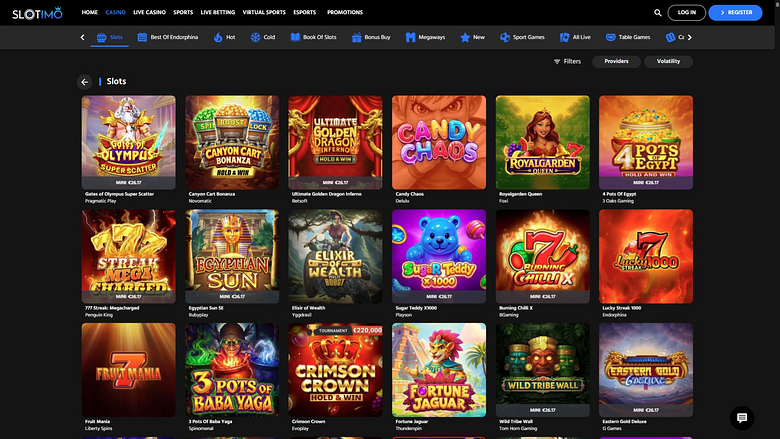Open the Live Betting menu item
Image resolution: width=780 pixels, height=439 pixels.
click(217, 12)
